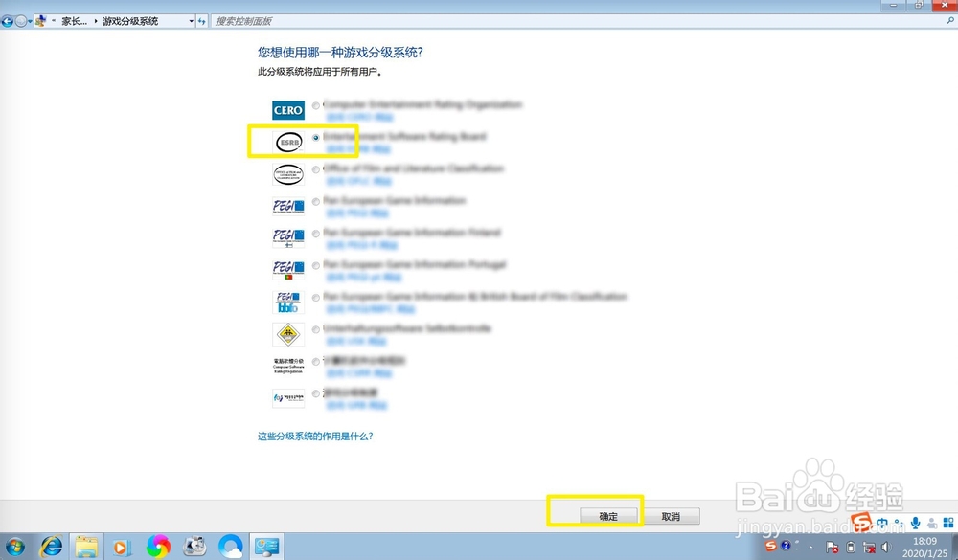
Task: Select Pan European Game Information Portugal option
Action: (x=316, y=266)
